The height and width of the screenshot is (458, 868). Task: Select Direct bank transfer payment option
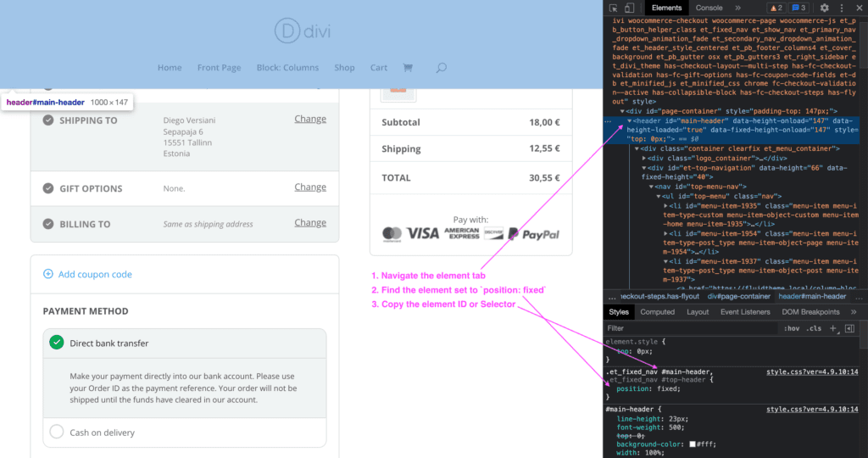pyautogui.click(x=57, y=343)
